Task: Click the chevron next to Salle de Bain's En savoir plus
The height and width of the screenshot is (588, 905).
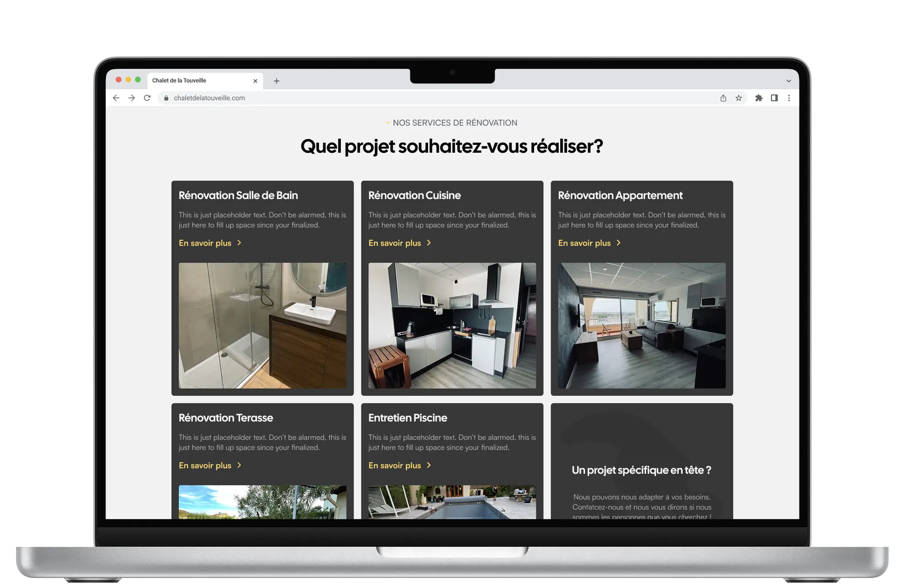Action: click(239, 243)
